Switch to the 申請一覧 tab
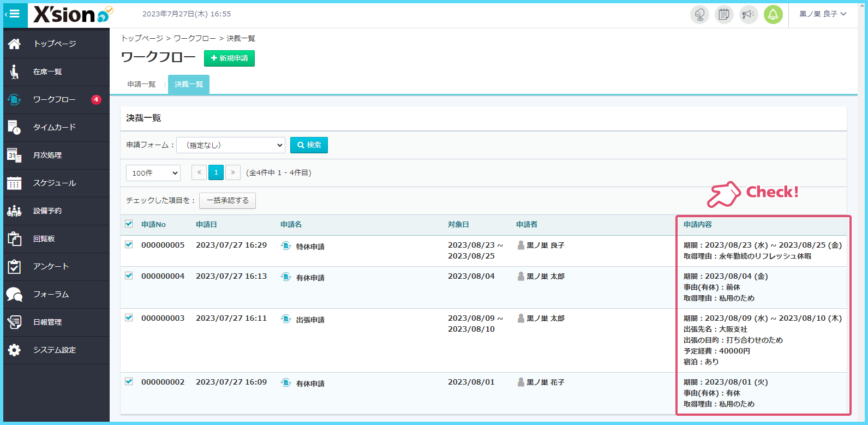868x425 pixels. [x=141, y=85]
